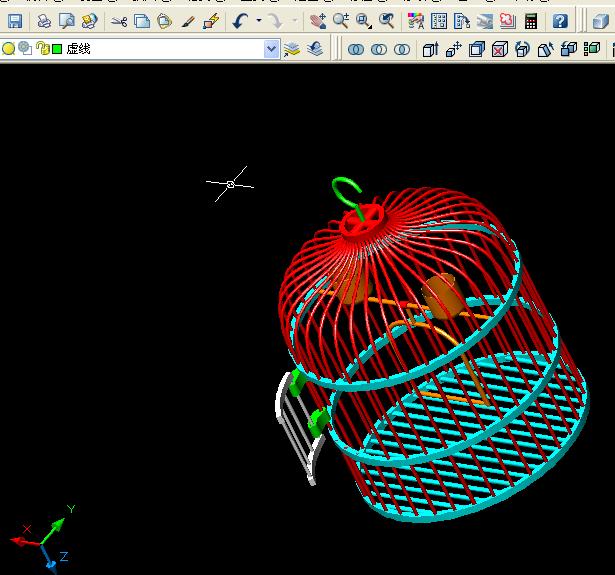Open the Redo history dropdown arrow
615x575 pixels.
295,20
